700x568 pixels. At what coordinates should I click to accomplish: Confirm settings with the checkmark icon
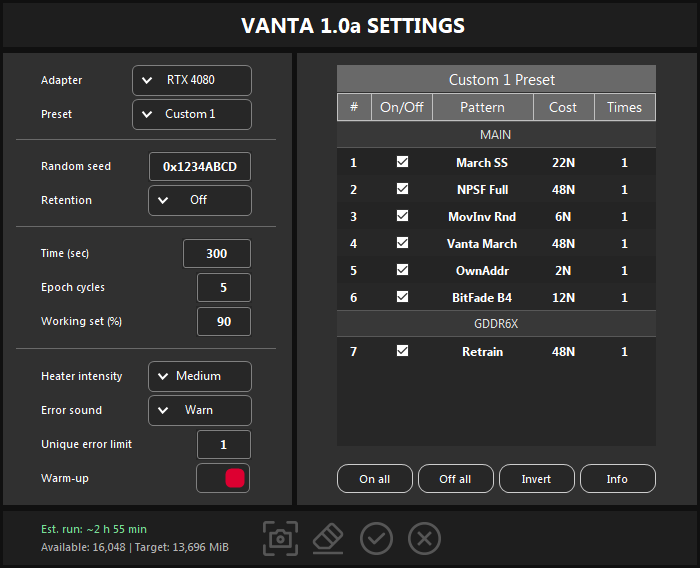376,539
